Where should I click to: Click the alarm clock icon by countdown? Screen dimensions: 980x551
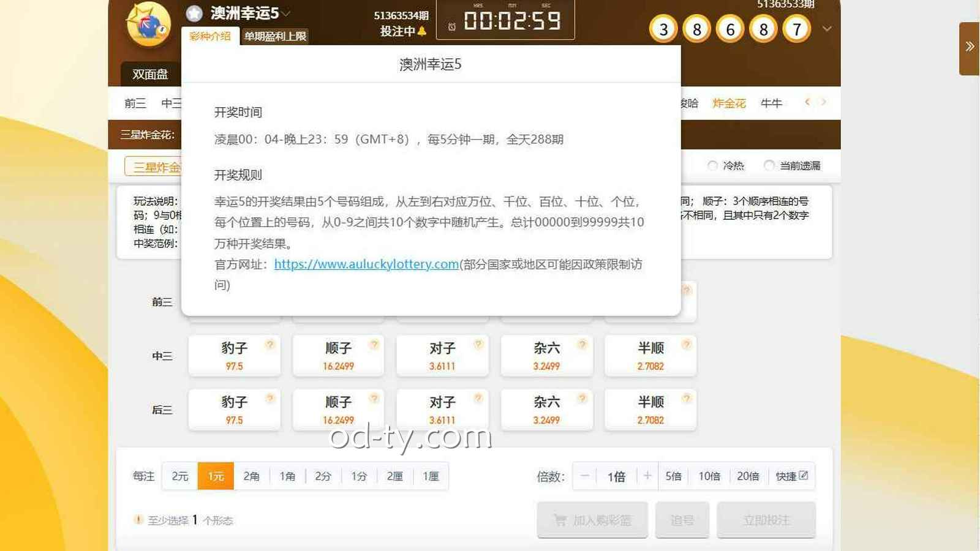[452, 27]
